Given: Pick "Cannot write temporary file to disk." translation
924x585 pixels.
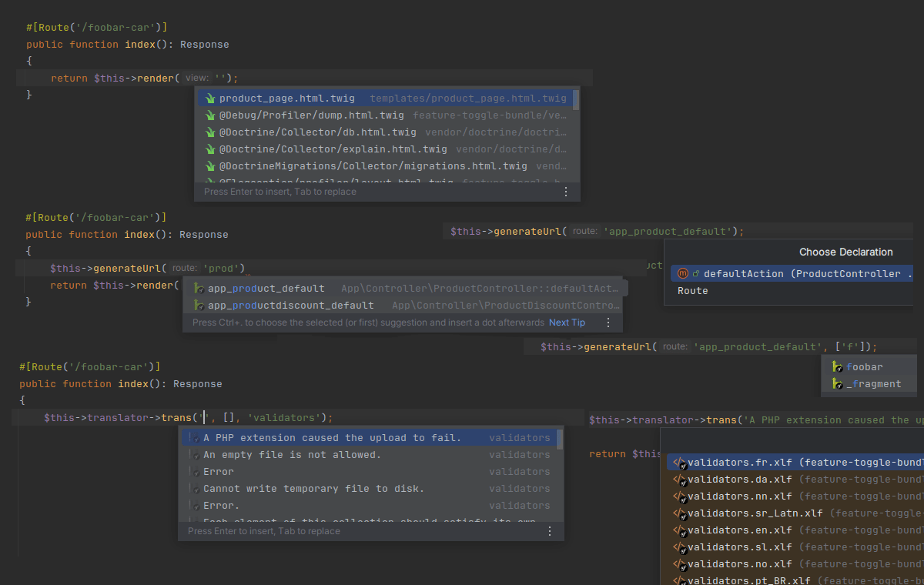Looking at the screenshot, I should point(313,489).
